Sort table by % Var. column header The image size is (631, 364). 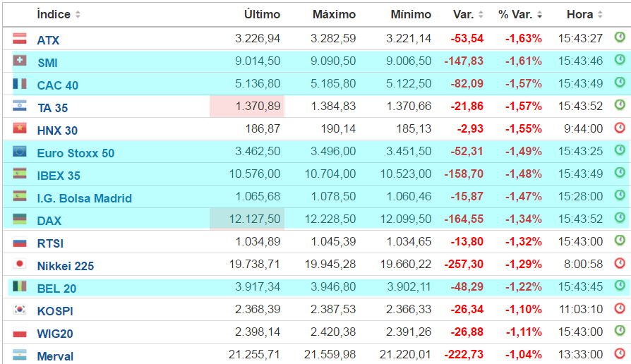(x=520, y=14)
